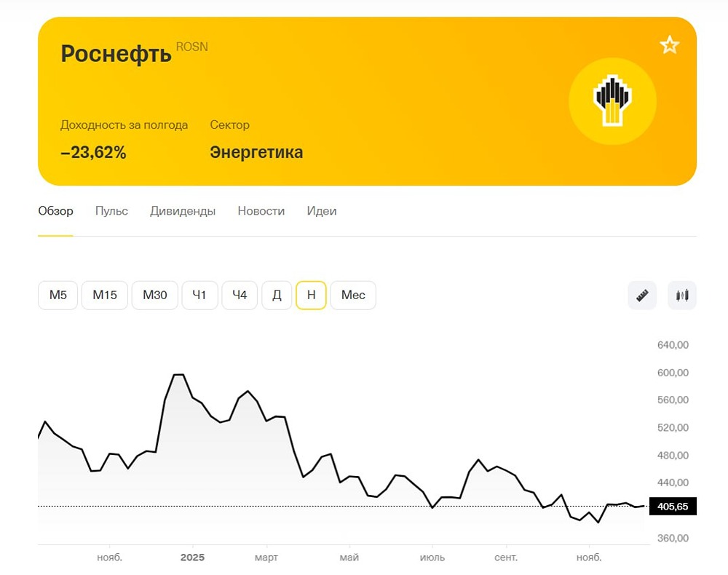Select the Ч4 interval
Viewport: 728px width, 575px height.
[x=240, y=295]
